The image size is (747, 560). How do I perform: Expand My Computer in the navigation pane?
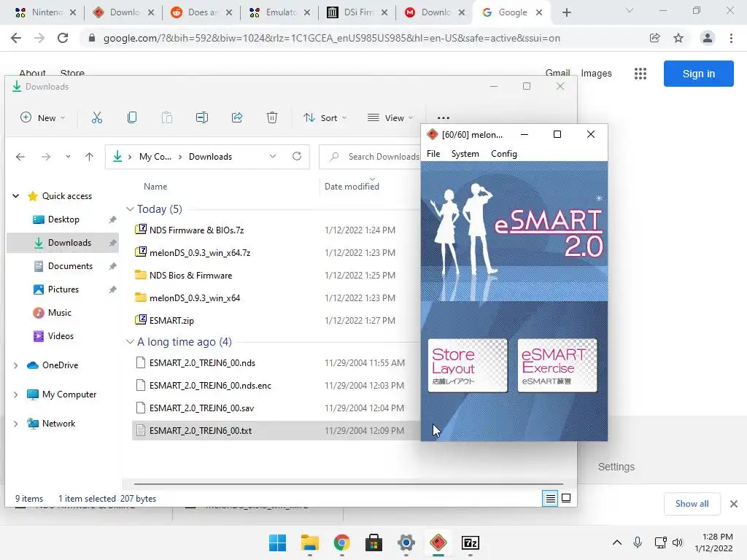pyautogui.click(x=16, y=394)
